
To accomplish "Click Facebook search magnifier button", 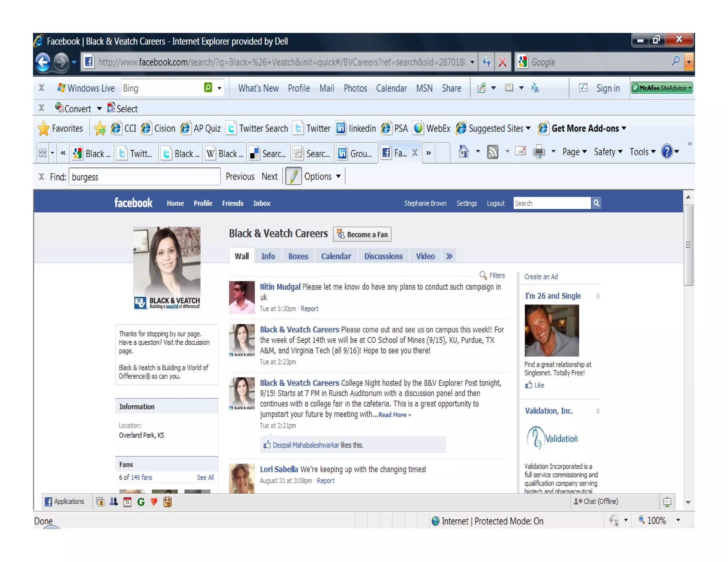I will click(596, 203).
